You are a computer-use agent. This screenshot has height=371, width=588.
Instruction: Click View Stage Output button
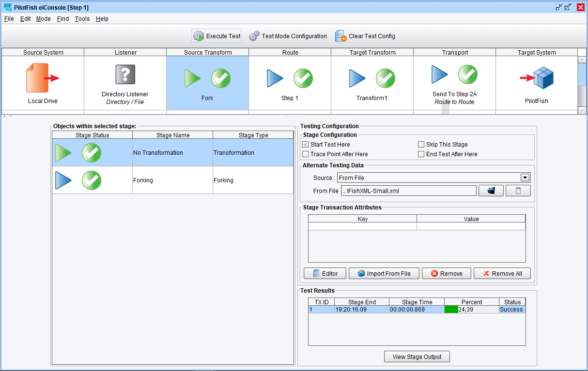pos(417,357)
